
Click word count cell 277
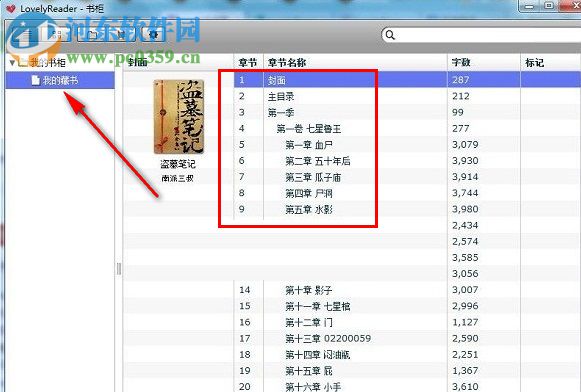click(x=461, y=129)
